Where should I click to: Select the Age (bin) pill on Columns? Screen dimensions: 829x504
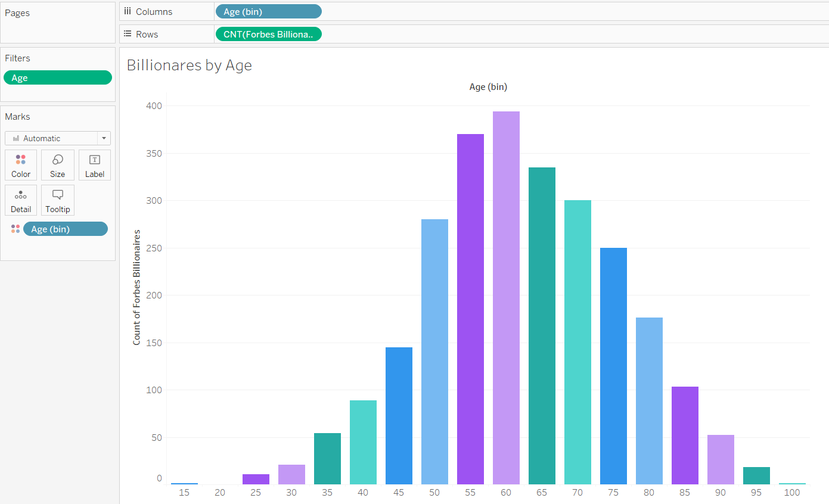coord(268,11)
